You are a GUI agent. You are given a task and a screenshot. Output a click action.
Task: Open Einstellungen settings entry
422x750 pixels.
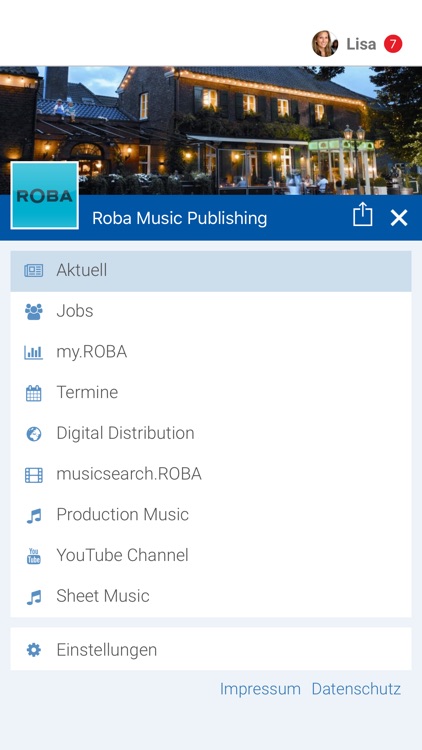point(211,649)
